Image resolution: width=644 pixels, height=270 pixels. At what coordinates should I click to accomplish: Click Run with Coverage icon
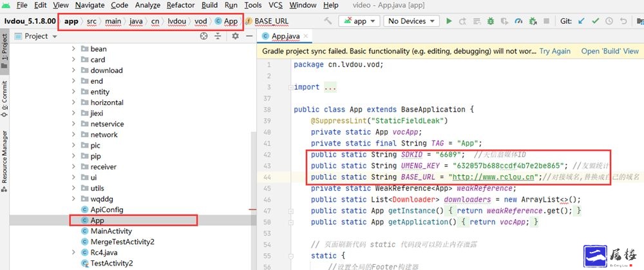[504, 21]
